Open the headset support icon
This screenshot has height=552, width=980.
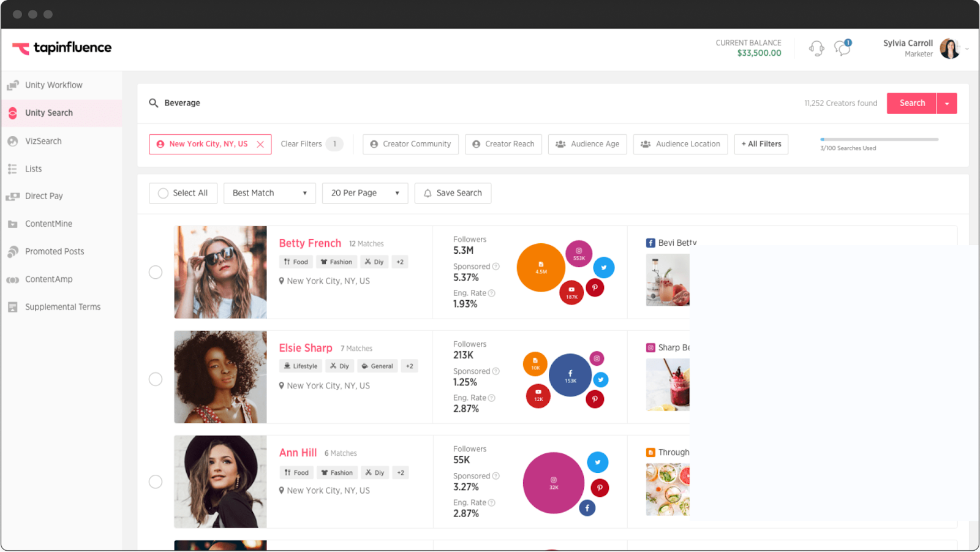[816, 48]
